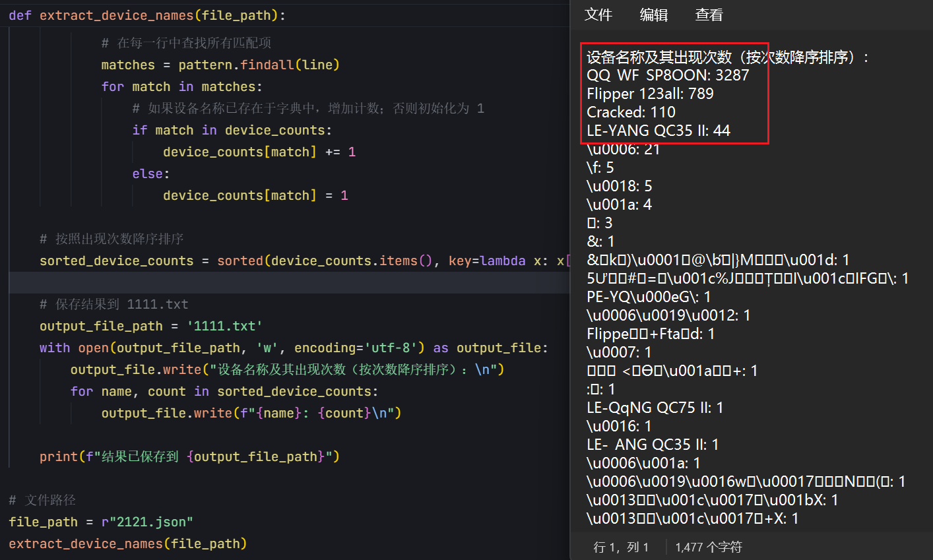Image resolution: width=933 pixels, height=560 pixels.
Task: Click the '\u0007: 1' line in Notepad
Action: pyautogui.click(x=619, y=352)
